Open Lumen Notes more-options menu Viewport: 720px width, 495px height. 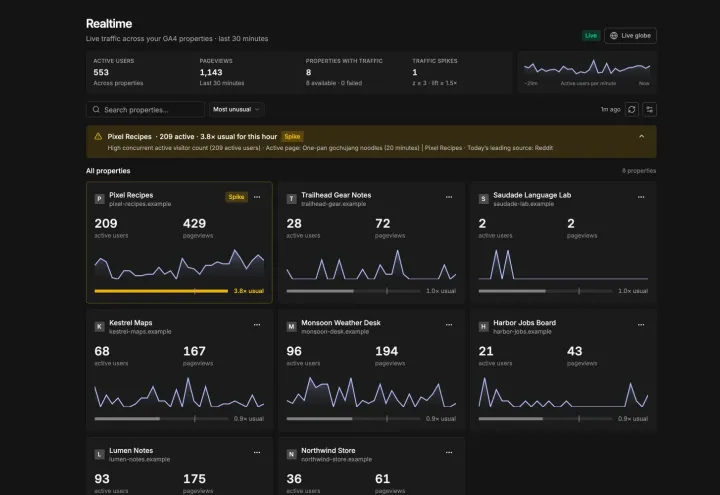click(x=257, y=452)
